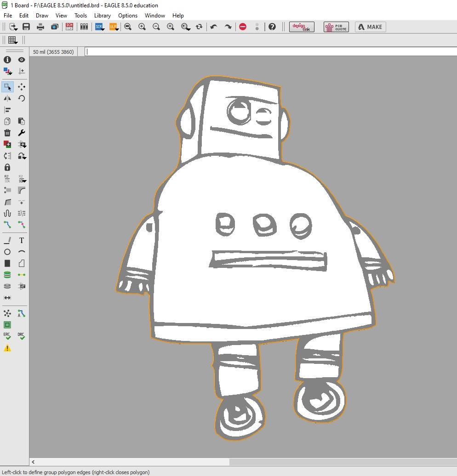Click the PCB Quote button
The image size is (457, 476).
pyautogui.click(x=336, y=27)
